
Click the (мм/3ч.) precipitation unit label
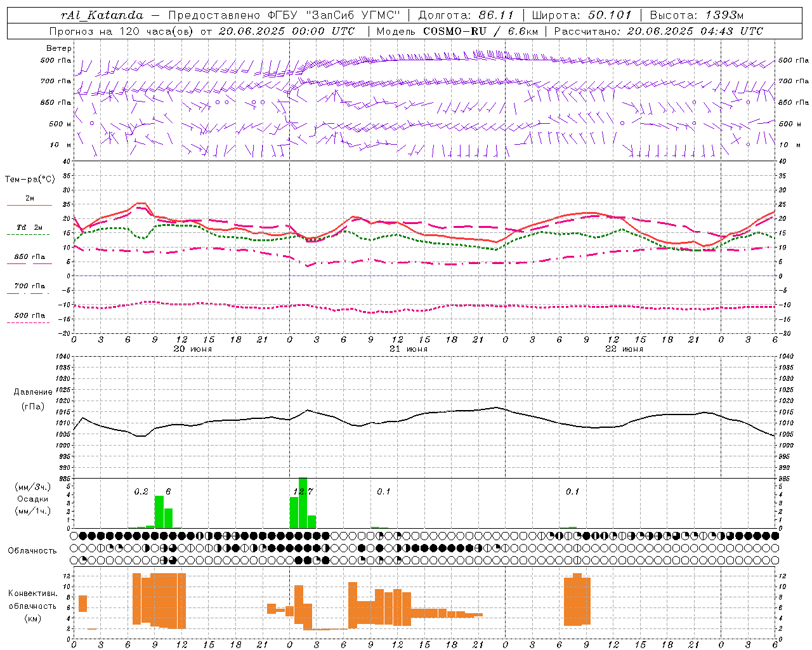point(33,487)
